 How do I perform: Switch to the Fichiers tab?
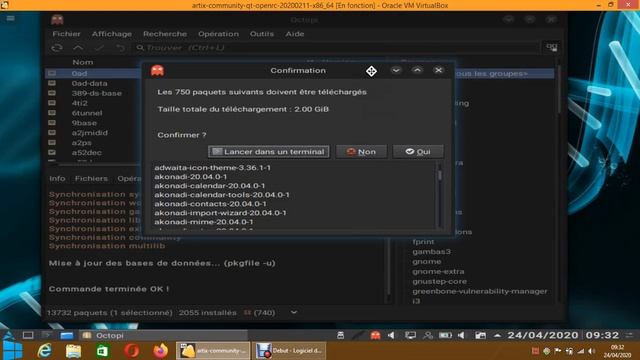point(91,178)
